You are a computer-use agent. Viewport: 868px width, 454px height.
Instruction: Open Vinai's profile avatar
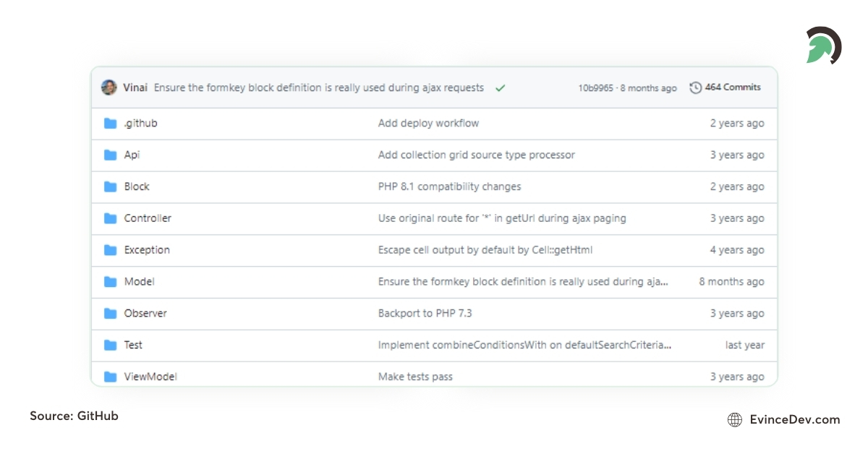109,87
